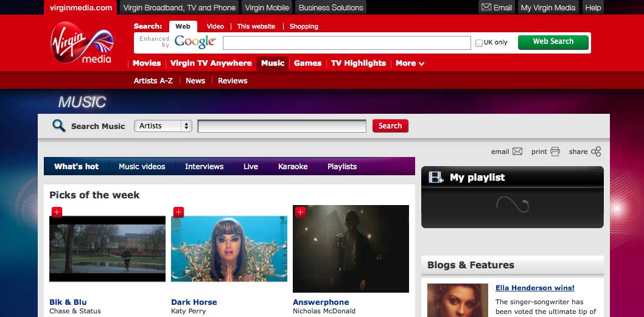Open the Blk & Blu title link
This screenshot has width=644, height=317.
pyautogui.click(x=68, y=302)
